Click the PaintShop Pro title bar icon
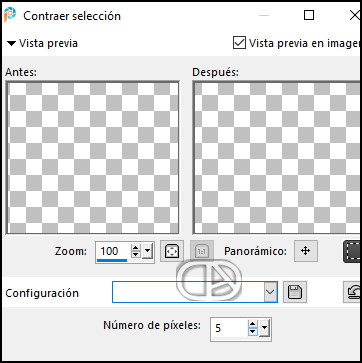The image size is (362, 363). [10, 15]
